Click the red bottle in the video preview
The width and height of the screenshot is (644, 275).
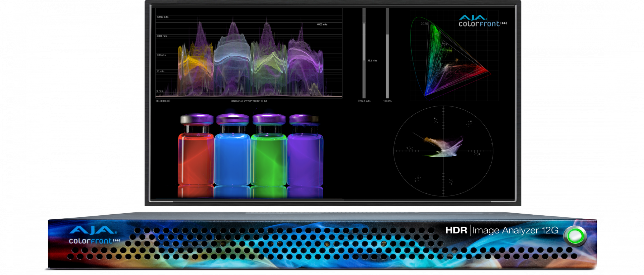click(x=196, y=158)
